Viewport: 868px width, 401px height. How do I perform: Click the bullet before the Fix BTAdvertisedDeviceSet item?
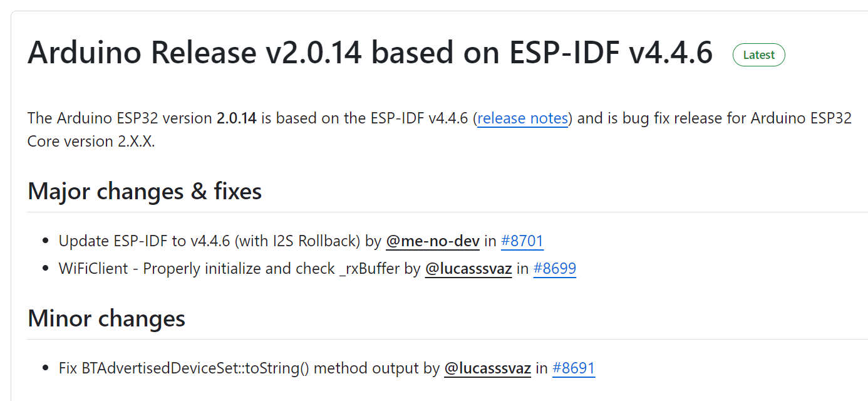point(45,368)
